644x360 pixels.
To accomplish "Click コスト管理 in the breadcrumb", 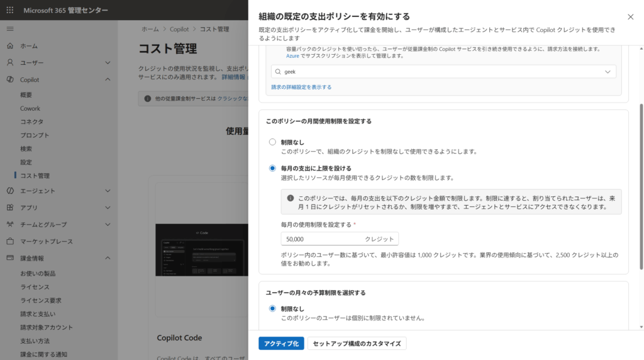I will pos(214,29).
